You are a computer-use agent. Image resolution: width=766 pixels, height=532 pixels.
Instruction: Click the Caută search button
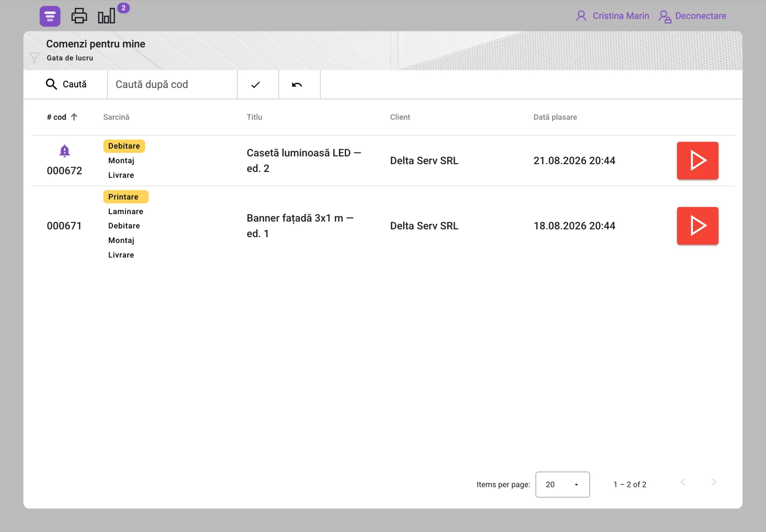coord(66,84)
